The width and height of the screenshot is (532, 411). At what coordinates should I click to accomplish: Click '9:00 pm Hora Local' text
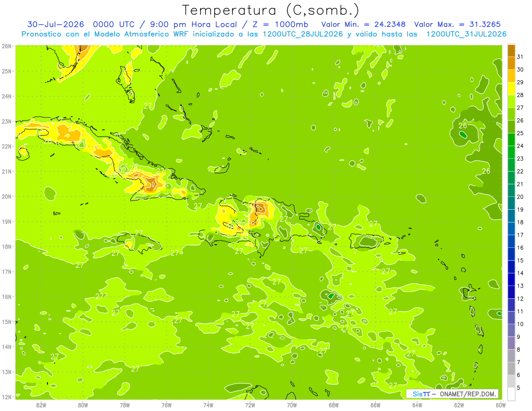tap(194, 24)
